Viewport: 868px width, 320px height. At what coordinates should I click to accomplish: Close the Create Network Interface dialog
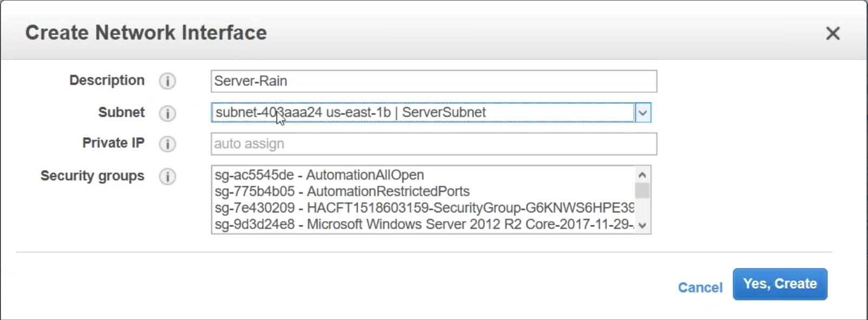coord(833,34)
